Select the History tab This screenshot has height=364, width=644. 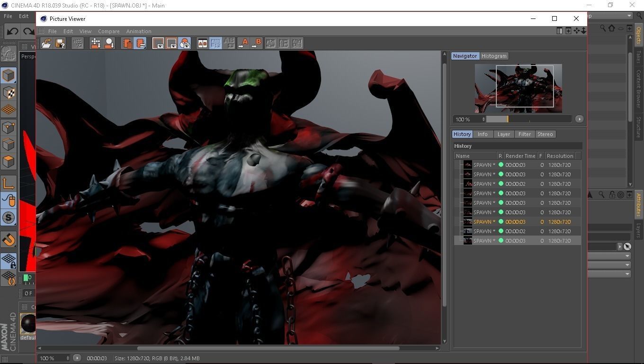[462, 134]
